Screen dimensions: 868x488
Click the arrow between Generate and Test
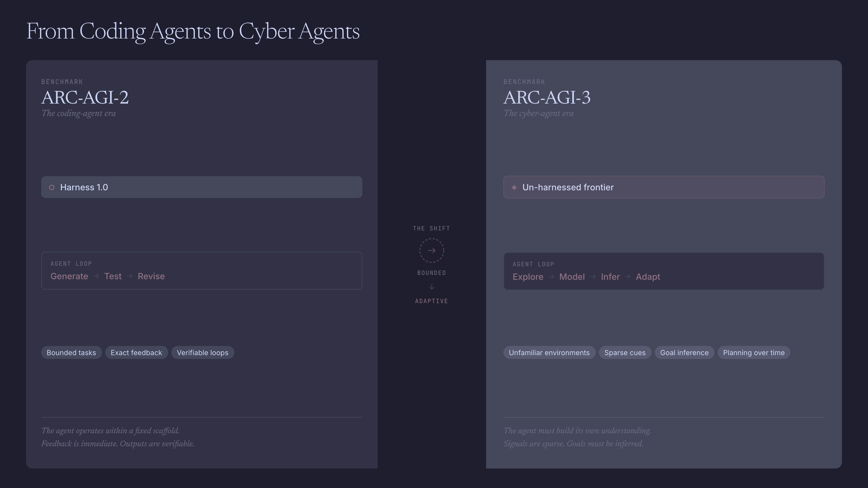[96, 276]
